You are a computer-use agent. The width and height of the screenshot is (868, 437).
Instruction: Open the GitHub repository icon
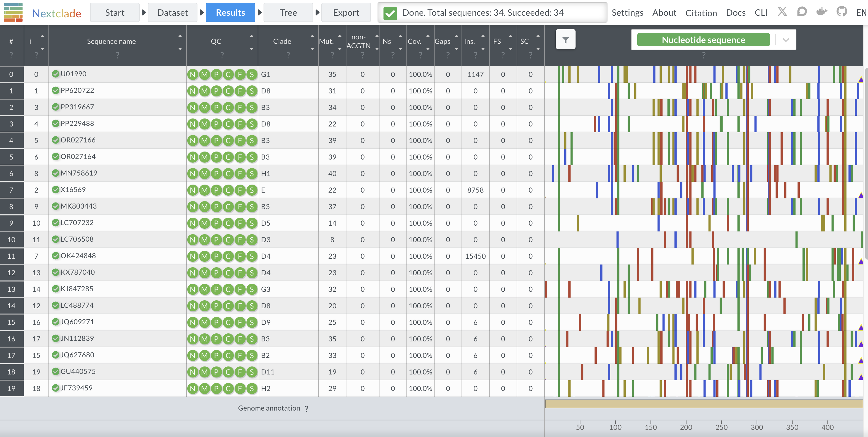tap(842, 12)
